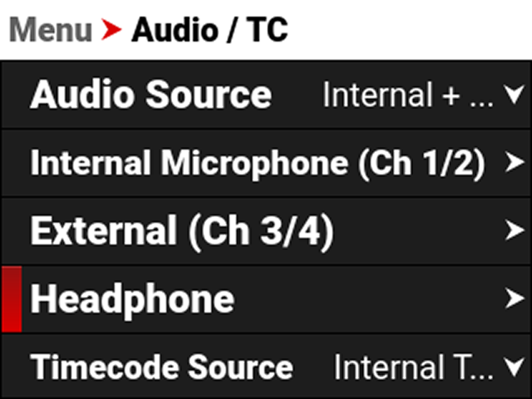Click the chevron on the External (Ch 3/4) row
532x399 pixels.
514,231
